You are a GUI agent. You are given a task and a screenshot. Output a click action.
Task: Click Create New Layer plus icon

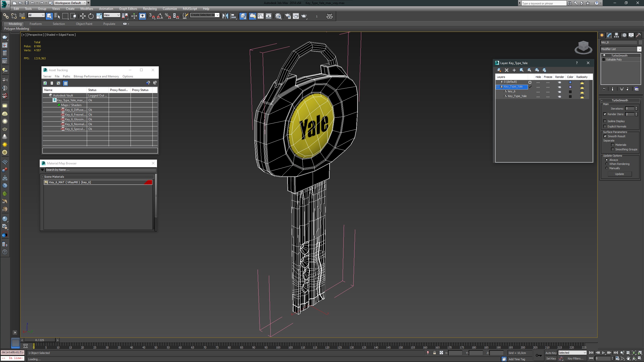(x=514, y=70)
